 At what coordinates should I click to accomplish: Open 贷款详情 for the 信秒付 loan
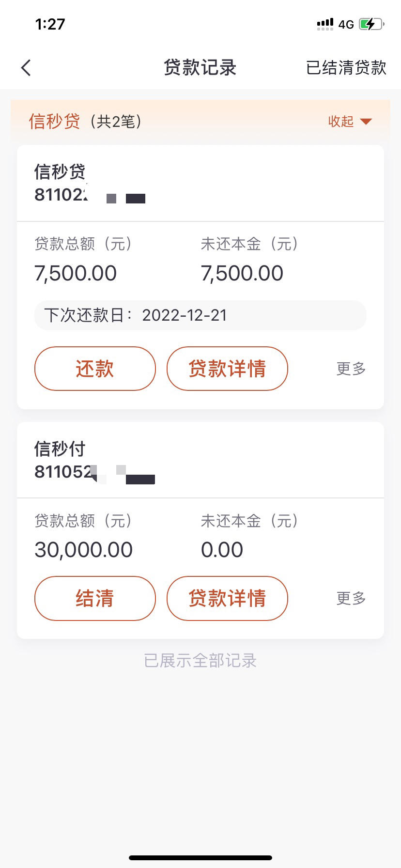click(227, 598)
